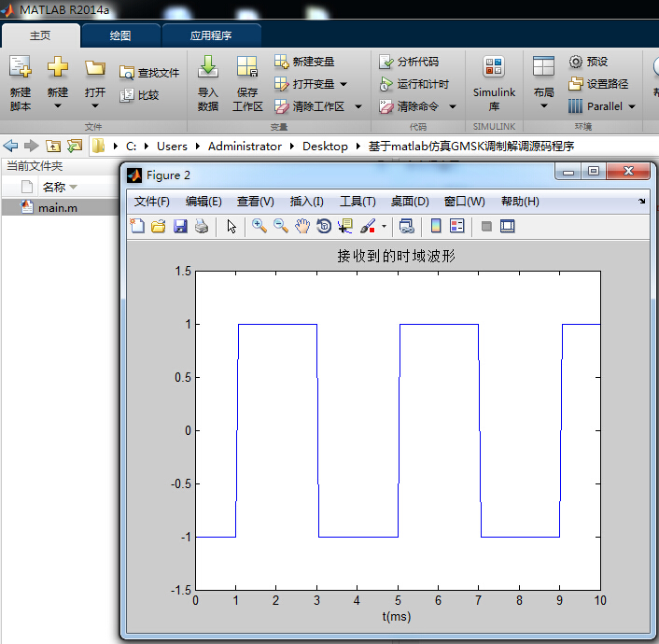The height and width of the screenshot is (644, 659).
Task: Click Import Data (导入数据) icon
Action: 208,67
